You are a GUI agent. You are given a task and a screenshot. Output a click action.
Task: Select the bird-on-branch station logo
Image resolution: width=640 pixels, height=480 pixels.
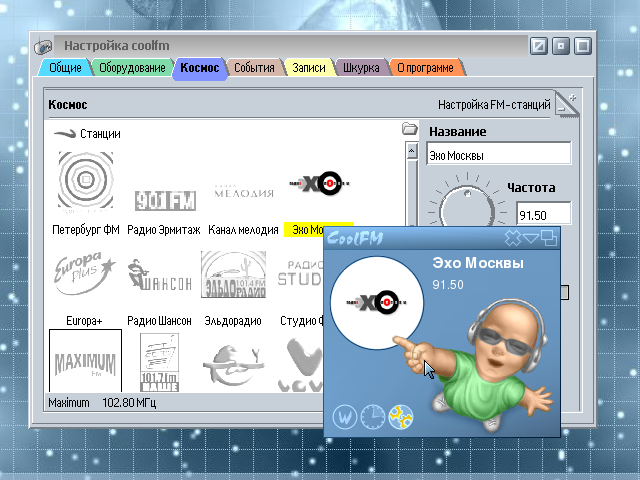[233, 365]
